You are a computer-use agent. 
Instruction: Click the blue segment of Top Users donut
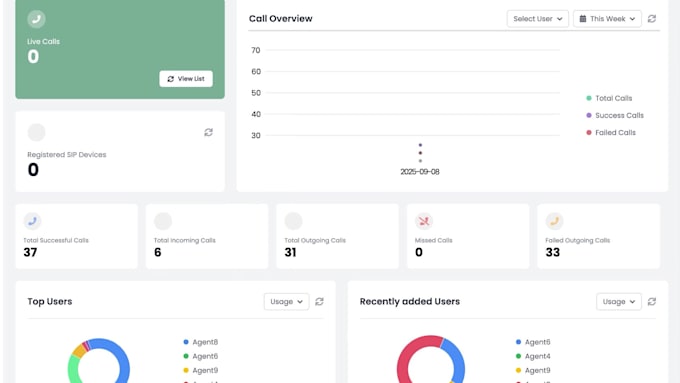(124, 360)
